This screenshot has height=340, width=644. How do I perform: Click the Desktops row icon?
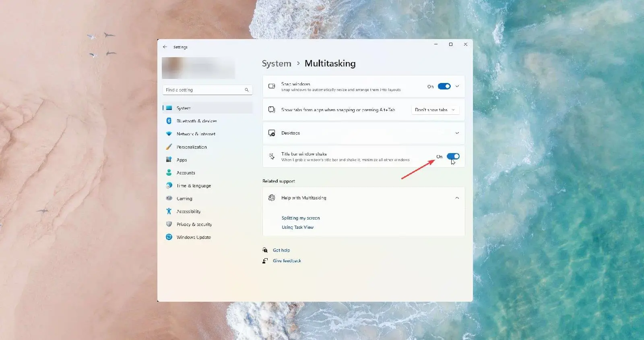(272, 133)
